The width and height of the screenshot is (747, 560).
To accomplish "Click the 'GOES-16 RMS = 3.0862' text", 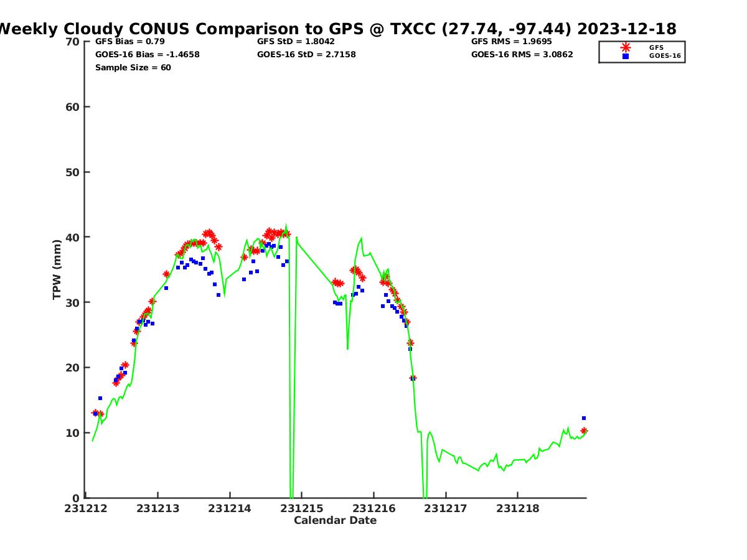I will tap(522, 55).
